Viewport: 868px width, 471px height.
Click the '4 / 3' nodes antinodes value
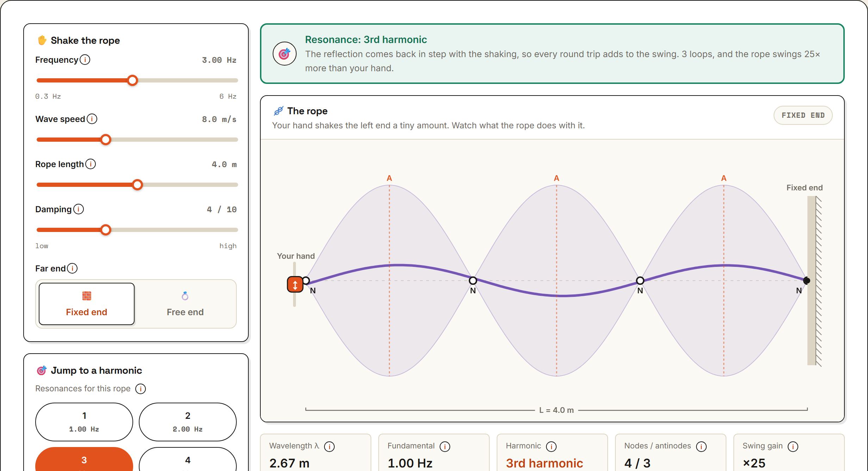pyautogui.click(x=637, y=463)
